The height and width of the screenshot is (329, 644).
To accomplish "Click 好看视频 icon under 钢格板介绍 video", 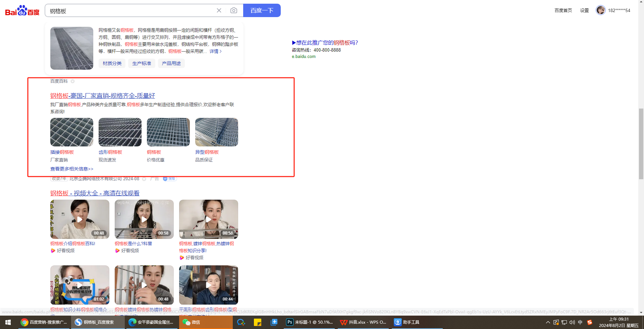I will pos(53,251).
